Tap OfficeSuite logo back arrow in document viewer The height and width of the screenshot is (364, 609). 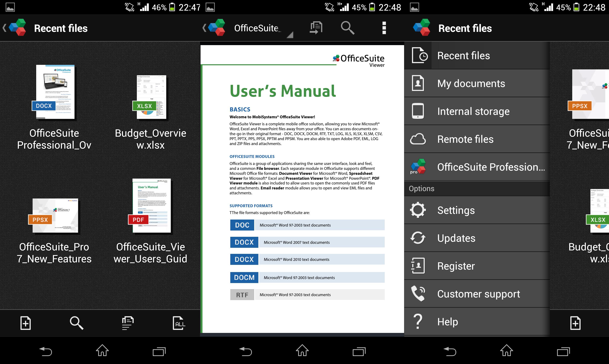coord(214,28)
